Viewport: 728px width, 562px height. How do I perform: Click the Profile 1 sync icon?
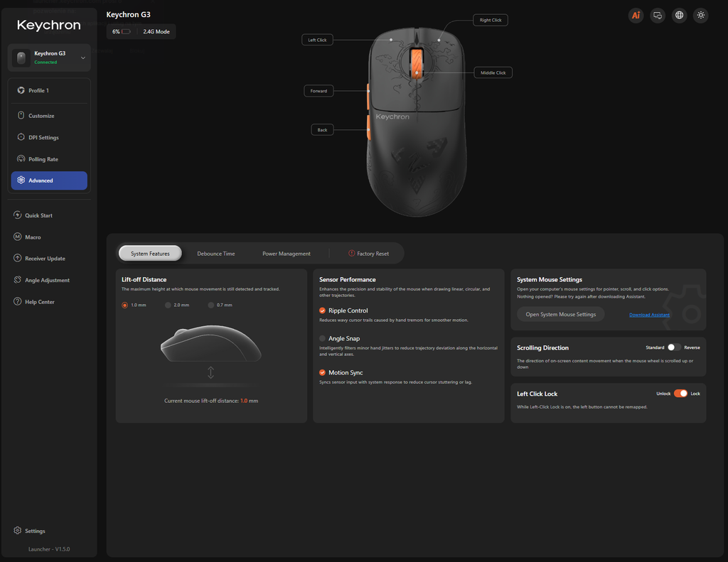(21, 90)
